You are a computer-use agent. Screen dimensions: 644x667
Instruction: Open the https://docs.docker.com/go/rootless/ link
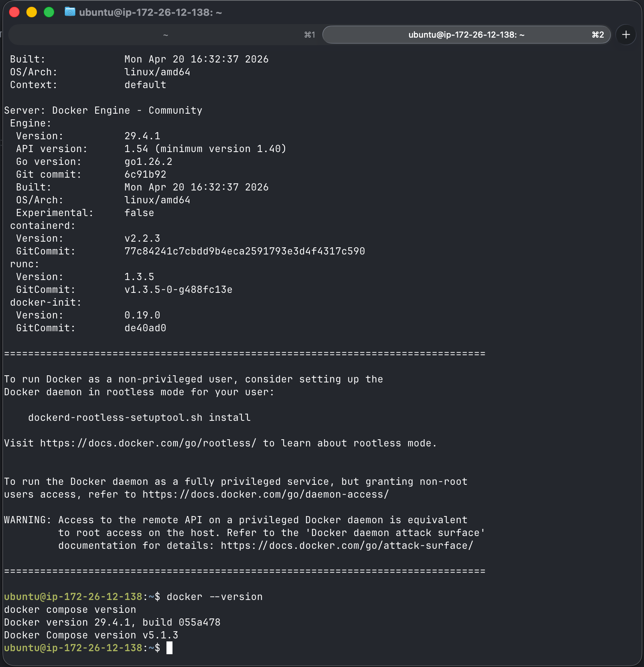(148, 443)
